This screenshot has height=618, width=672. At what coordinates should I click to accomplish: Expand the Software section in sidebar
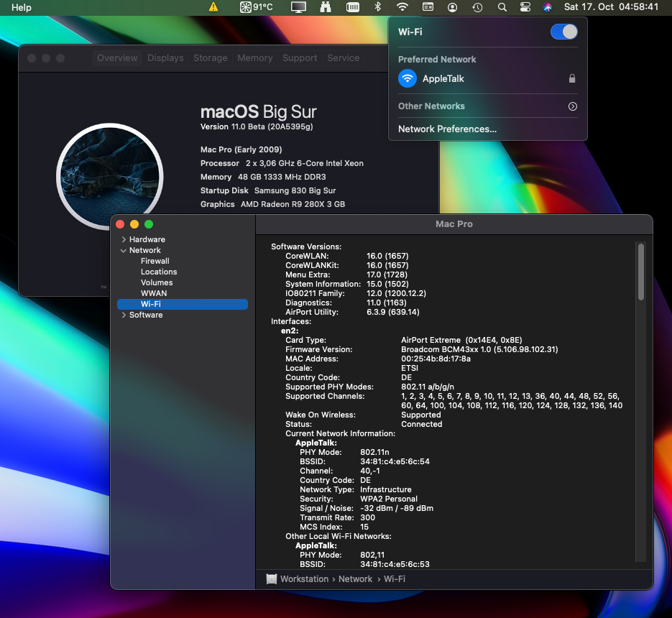click(124, 315)
